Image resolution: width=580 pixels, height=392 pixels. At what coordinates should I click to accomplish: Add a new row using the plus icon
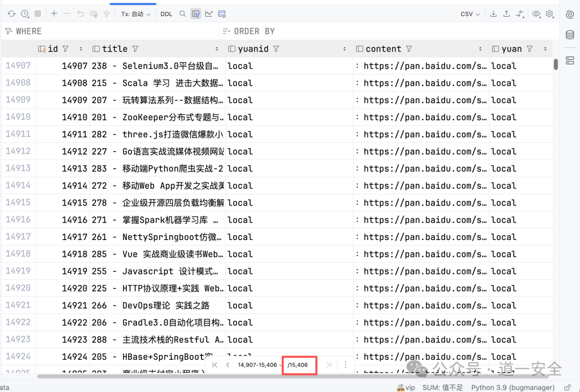(x=53, y=13)
